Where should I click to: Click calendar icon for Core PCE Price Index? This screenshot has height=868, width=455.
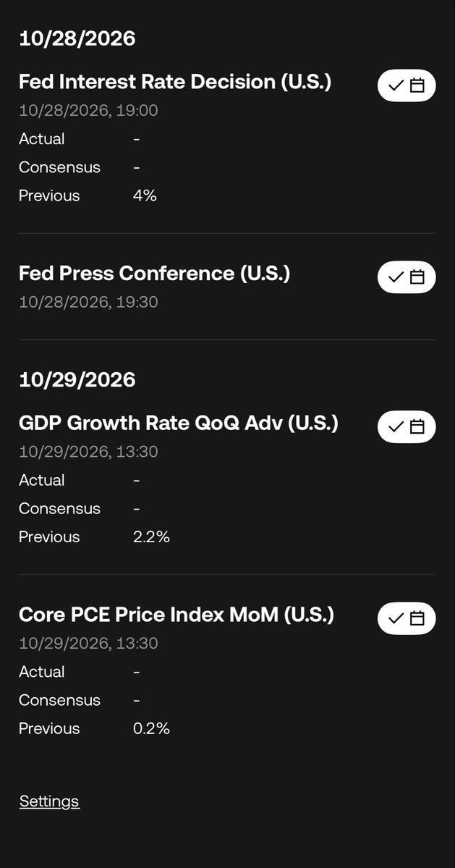coord(417,618)
